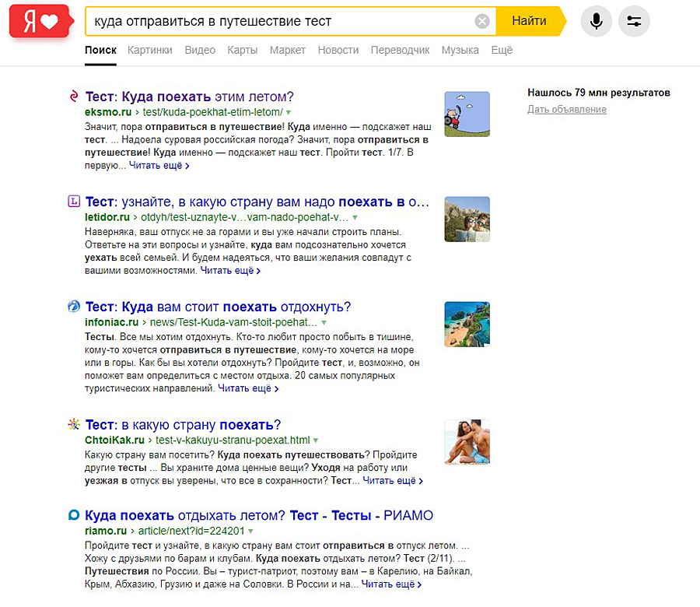Click the riamo.ru favicon icon
The image size is (700, 607).
pyautogui.click(x=74, y=515)
